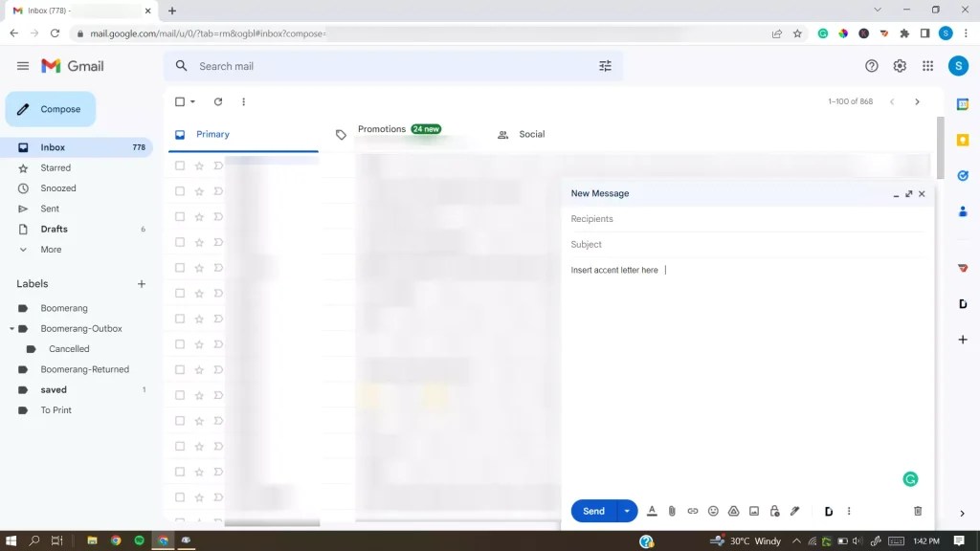Select all conversations with the checkbox
This screenshot has height=551, width=980.
click(x=178, y=101)
